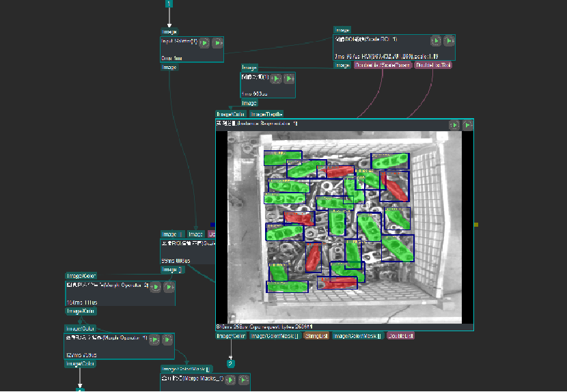Viewport: 567px width, 392px height.
Task: Run the Morph Operator_2 step
Action: pos(156,287)
